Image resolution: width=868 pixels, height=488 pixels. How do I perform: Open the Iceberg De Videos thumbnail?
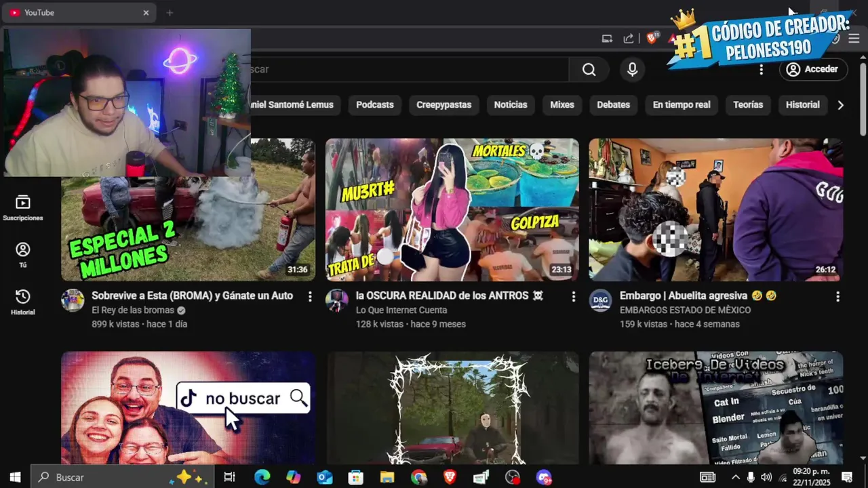click(716, 407)
